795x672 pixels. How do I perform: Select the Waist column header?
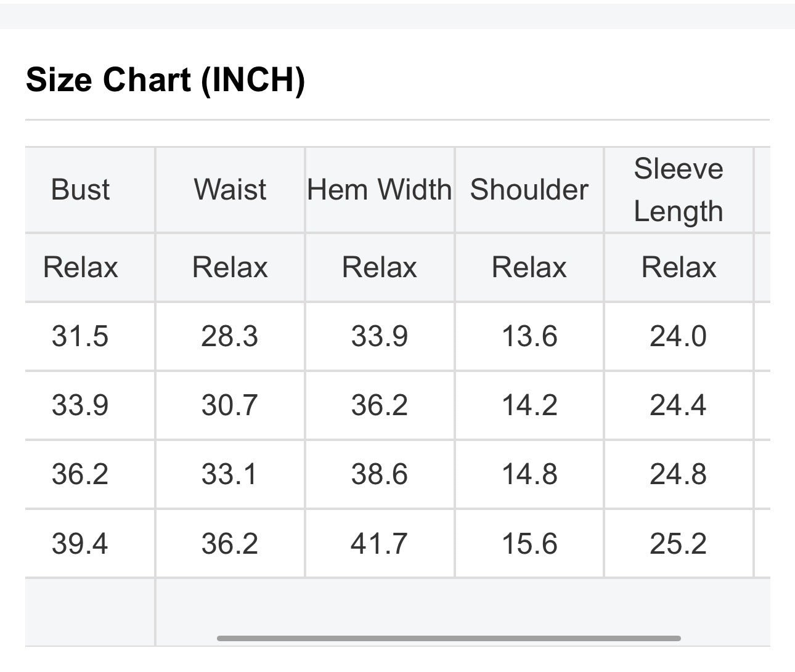point(230,189)
